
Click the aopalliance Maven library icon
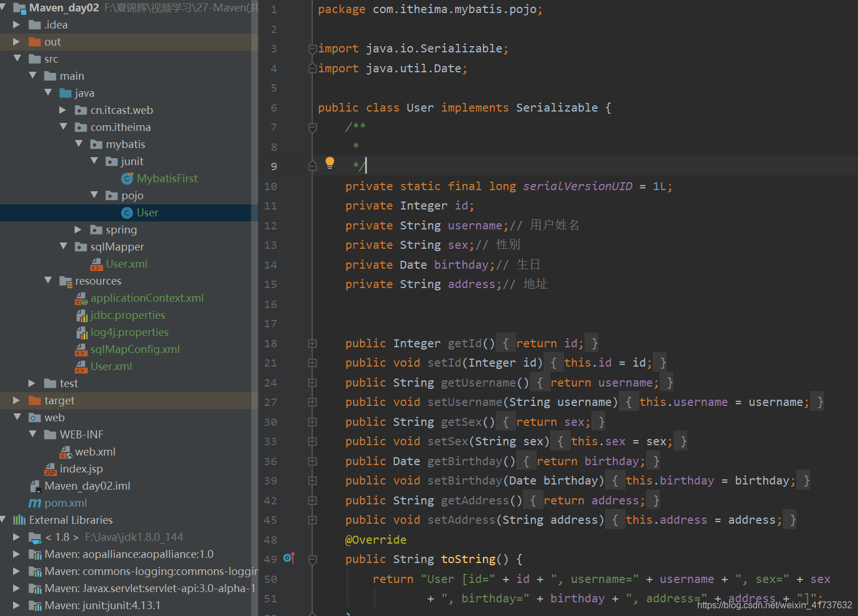click(35, 554)
